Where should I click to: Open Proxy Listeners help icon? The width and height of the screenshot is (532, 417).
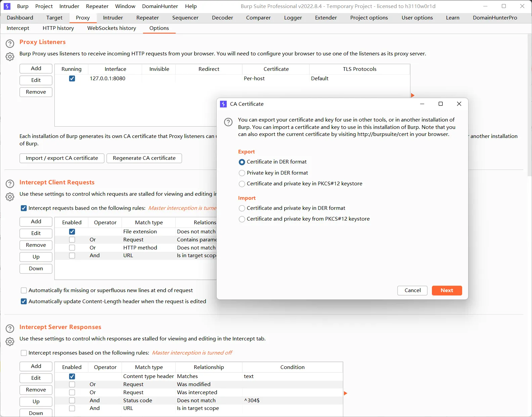[x=10, y=44]
